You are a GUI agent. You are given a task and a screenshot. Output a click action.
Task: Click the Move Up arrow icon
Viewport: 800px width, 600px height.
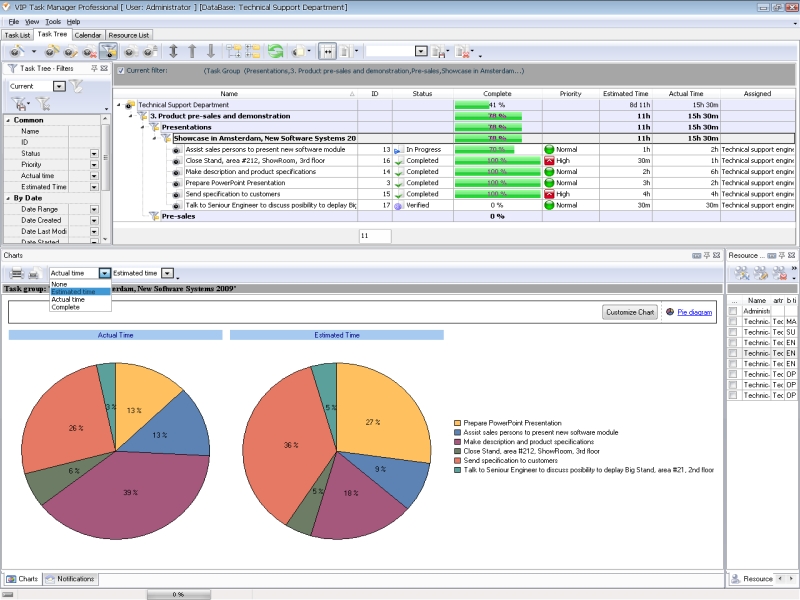pyautogui.click(x=192, y=51)
